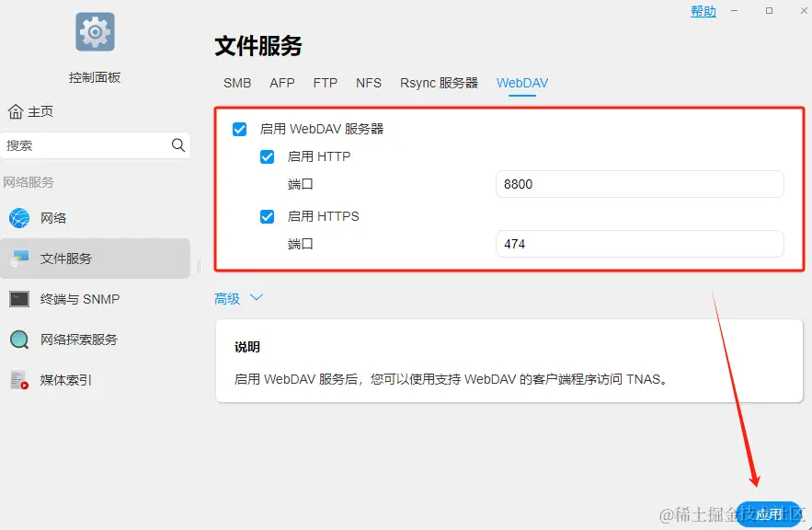Switch to the SMB tab
The image size is (812, 530).
(237, 83)
